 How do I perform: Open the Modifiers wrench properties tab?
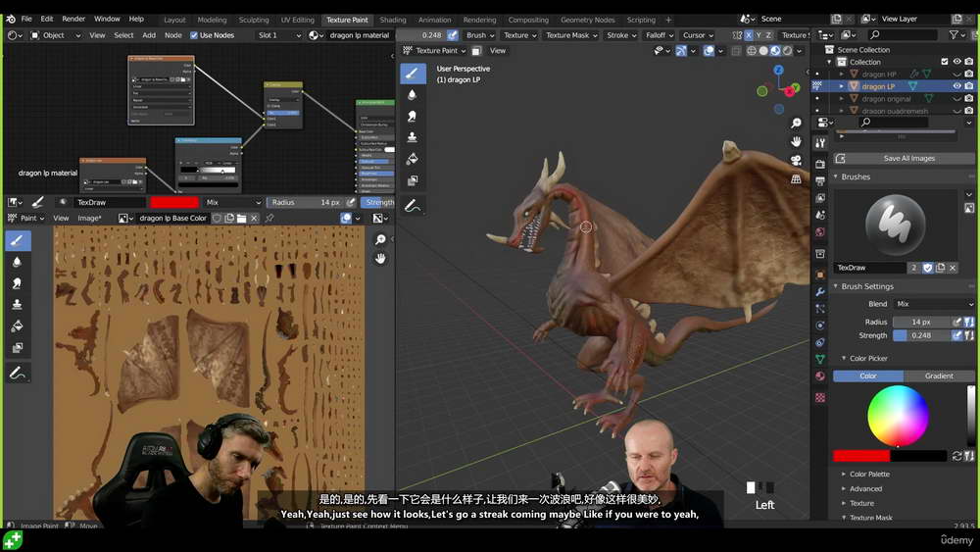click(x=820, y=292)
